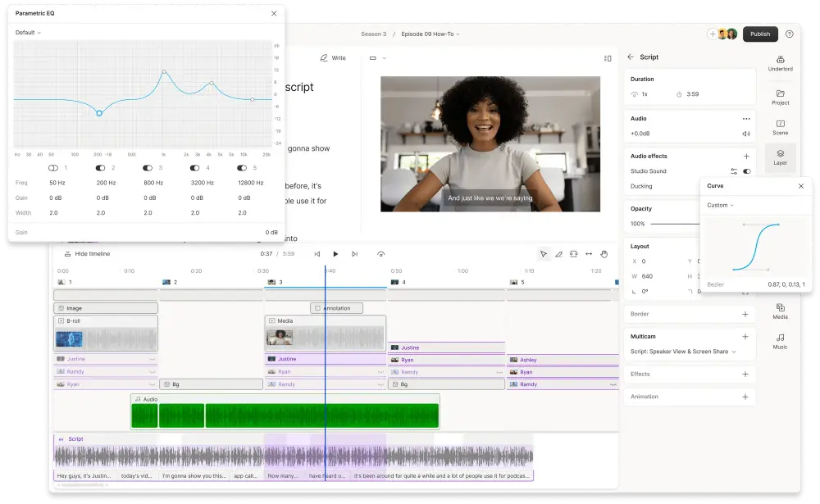The image size is (820, 504).
Task: Open the Scene panel
Action: coord(780,125)
